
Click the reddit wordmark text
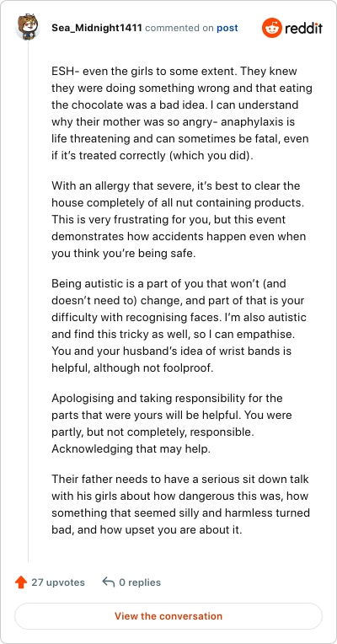tap(304, 29)
